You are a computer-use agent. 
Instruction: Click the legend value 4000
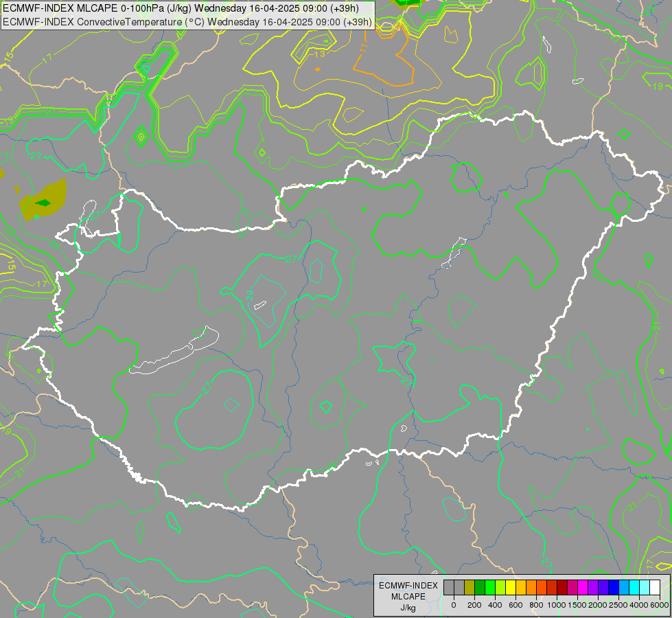point(639,605)
